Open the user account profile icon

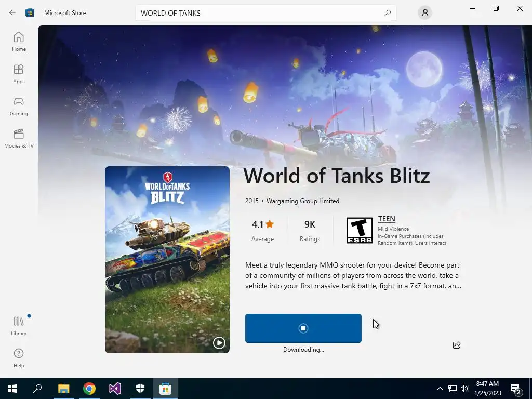click(x=425, y=13)
